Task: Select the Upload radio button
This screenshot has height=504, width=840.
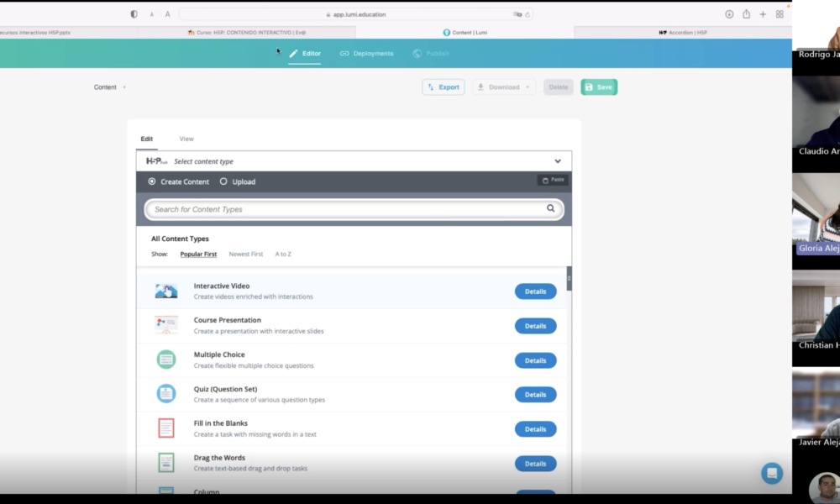Action: point(223,181)
